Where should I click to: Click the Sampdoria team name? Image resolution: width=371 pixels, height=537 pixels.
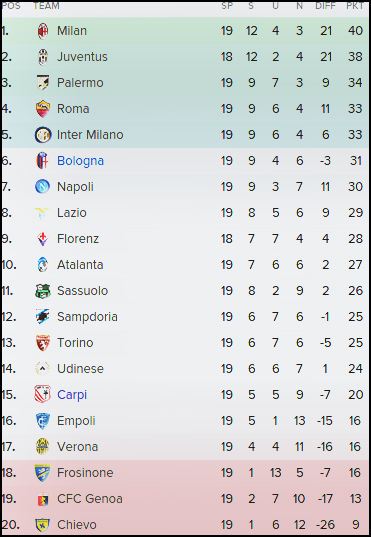click(x=87, y=317)
